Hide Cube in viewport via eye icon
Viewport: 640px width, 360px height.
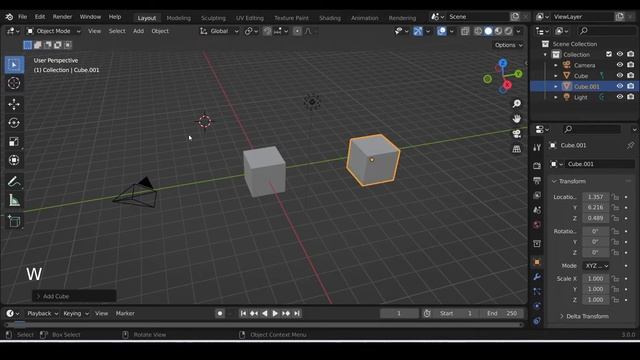click(x=620, y=76)
